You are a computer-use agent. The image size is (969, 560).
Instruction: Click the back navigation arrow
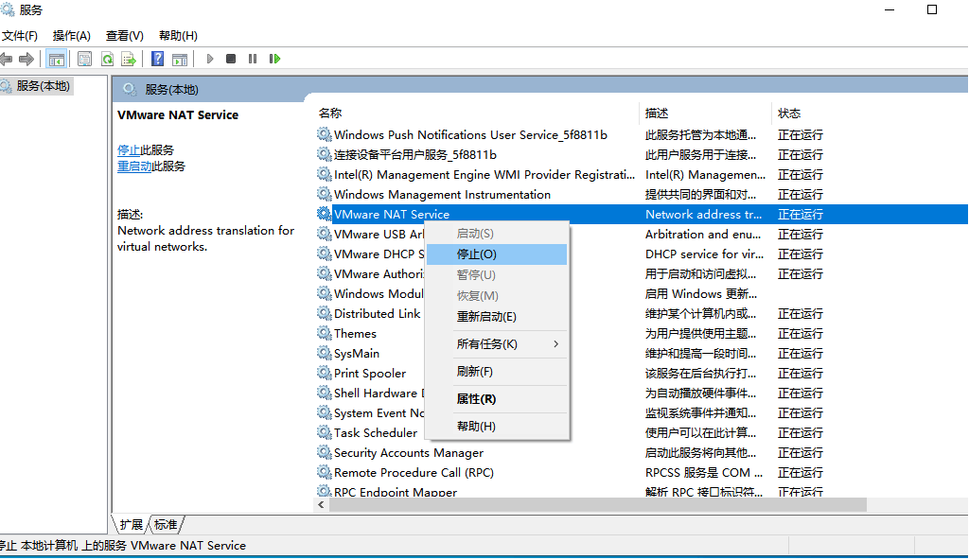tap(8, 59)
